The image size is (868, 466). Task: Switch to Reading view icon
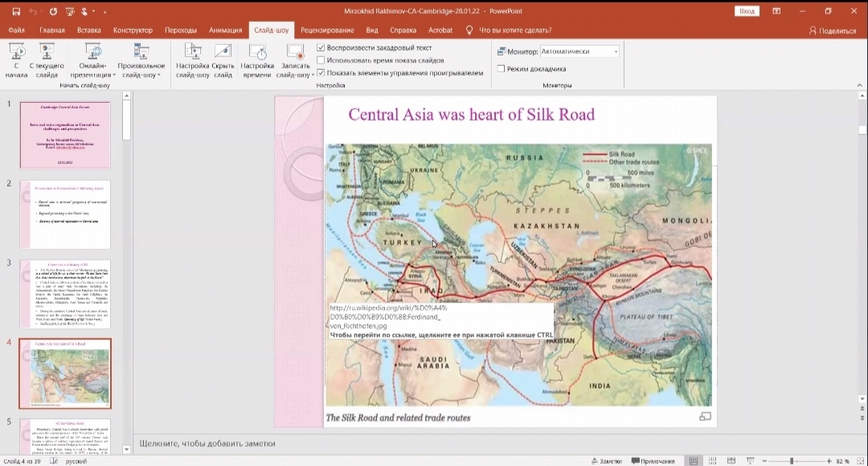[x=731, y=461]
